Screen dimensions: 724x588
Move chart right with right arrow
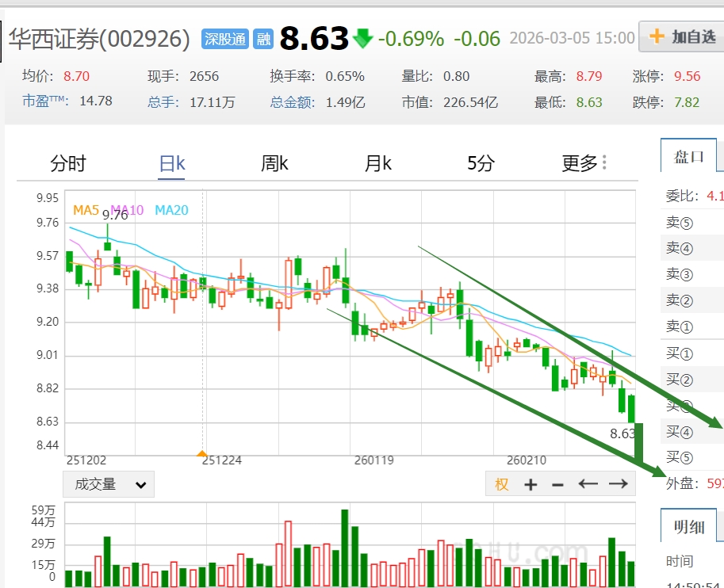pos(619,483)
